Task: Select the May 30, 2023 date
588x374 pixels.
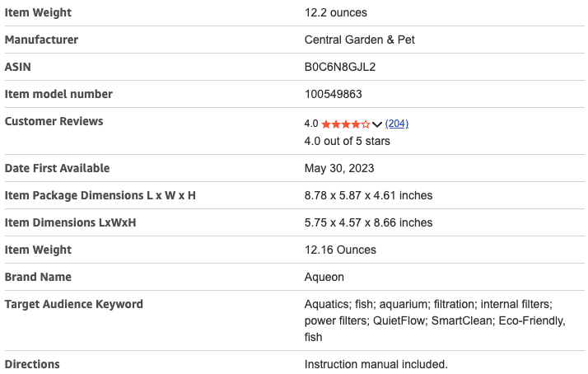Action: pyautogui.click(x=339, y=168)
